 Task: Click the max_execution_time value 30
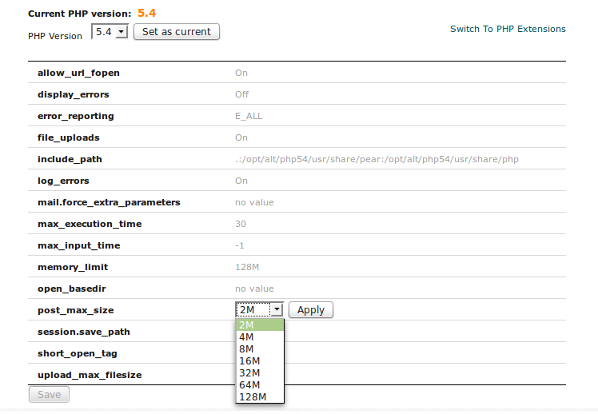[241, 224]
